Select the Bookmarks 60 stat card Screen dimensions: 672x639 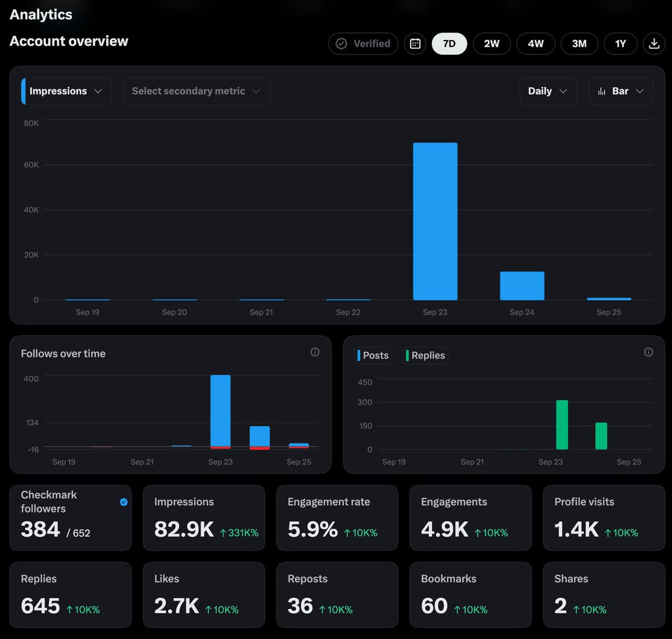pyautogui.click(x=470, y=595)
